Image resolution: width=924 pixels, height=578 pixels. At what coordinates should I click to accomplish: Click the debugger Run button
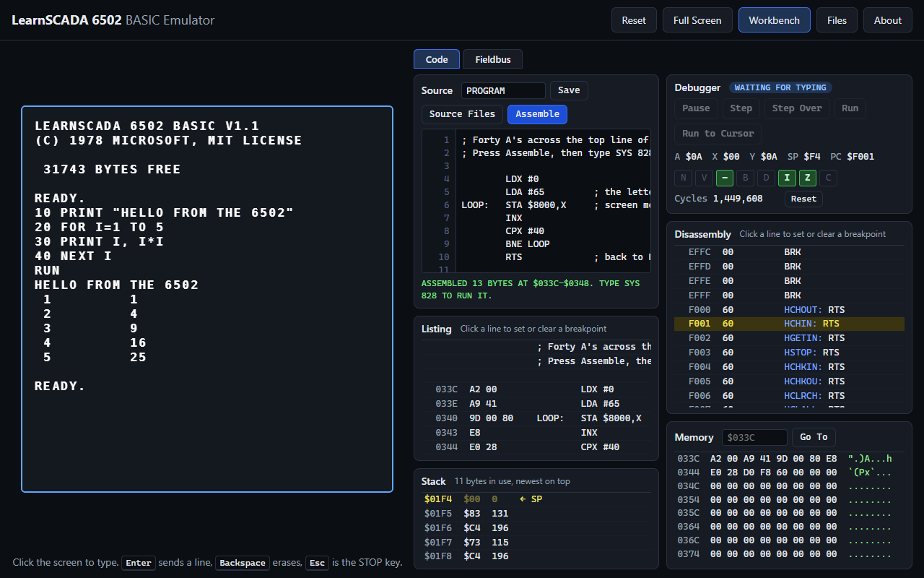(850, 108)
